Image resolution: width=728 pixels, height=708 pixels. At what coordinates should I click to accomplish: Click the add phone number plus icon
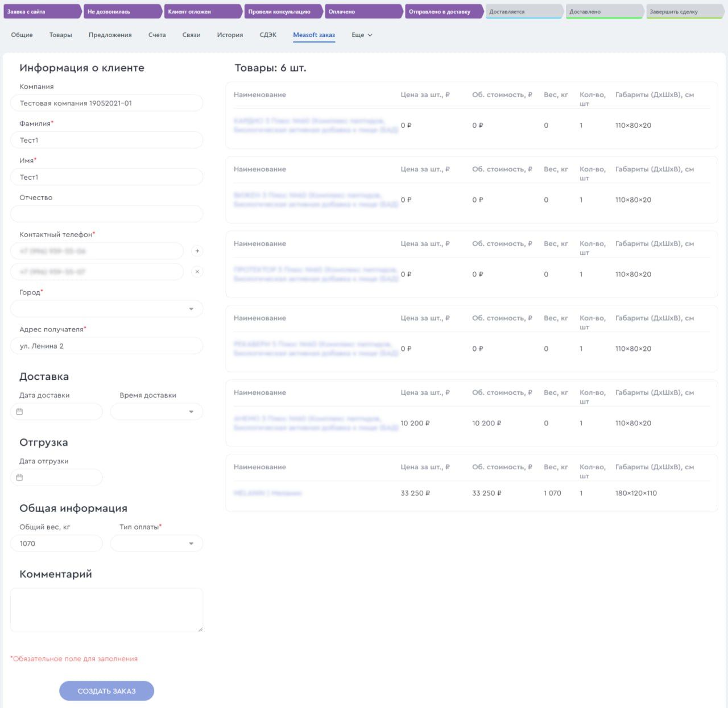pyautogui.click(x=197, y=251)
